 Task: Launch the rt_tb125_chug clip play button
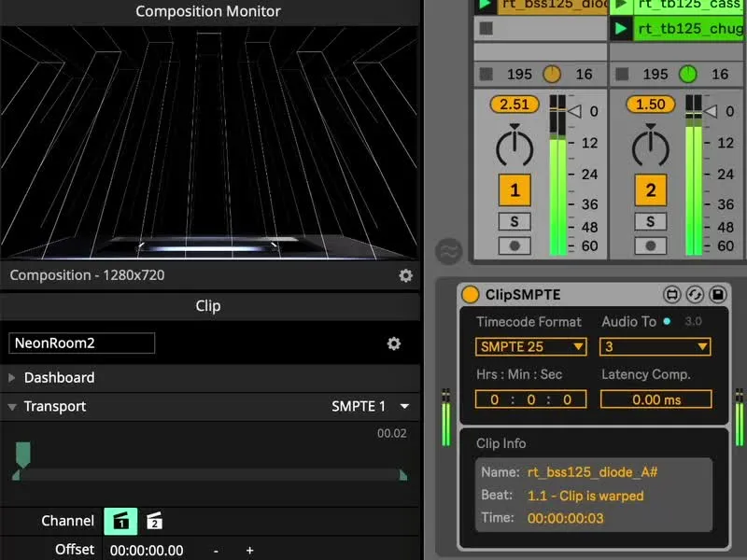pos(620,29)
